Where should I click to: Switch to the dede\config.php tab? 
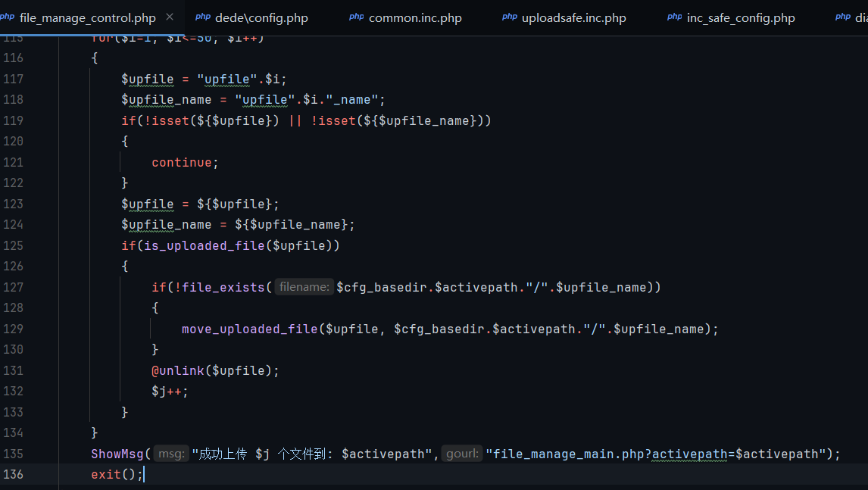tap(261, 17)
